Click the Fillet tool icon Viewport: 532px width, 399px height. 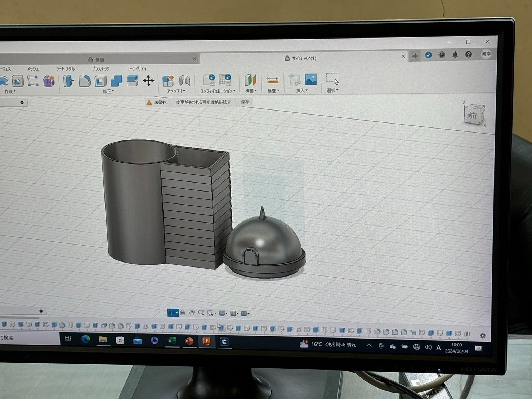click(85, 81)
